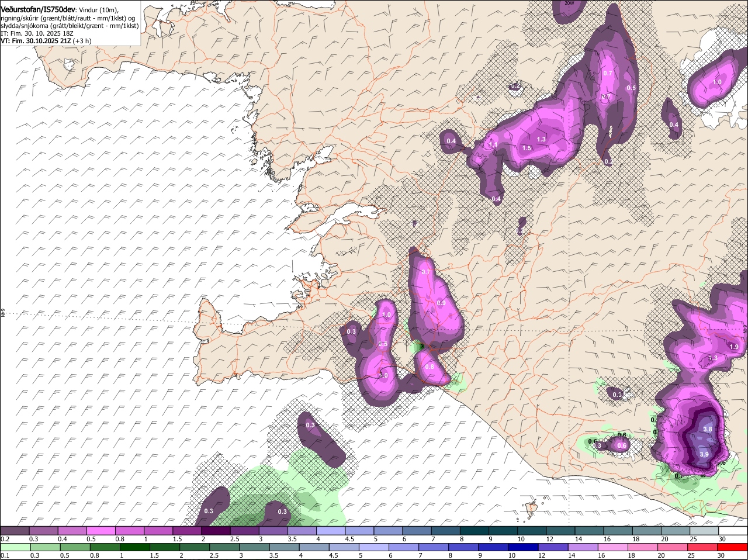Click the 0.9 precipitation value on the map

441,303
